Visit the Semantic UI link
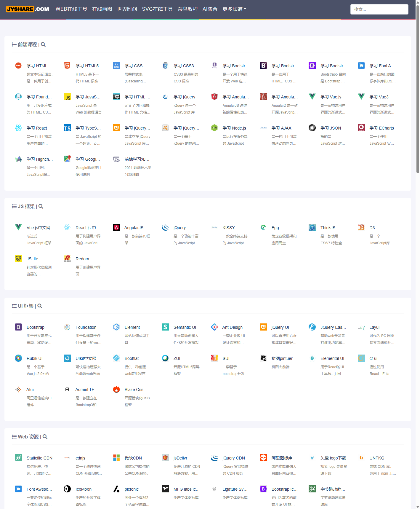This screenshot has height=509, width=420. point(185,327)
